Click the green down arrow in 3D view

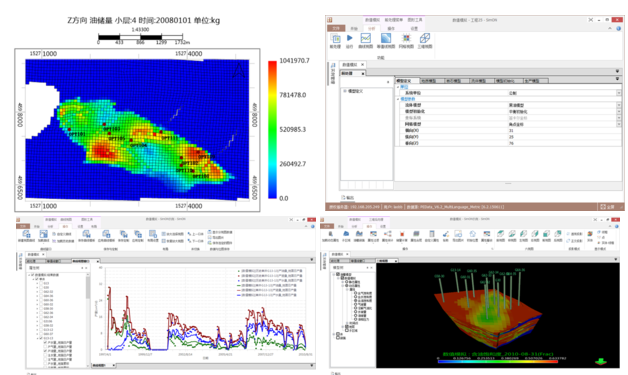[600, 361]
